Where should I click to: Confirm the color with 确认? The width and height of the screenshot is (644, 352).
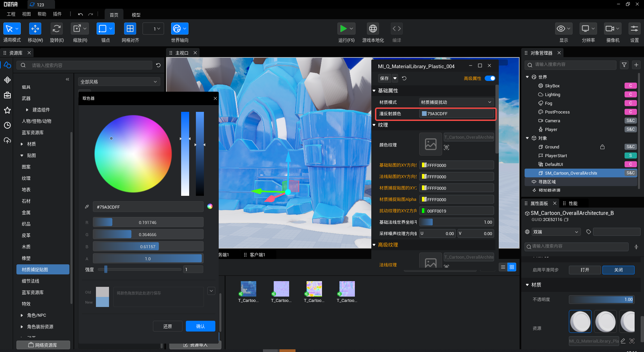tap(201, 326)
